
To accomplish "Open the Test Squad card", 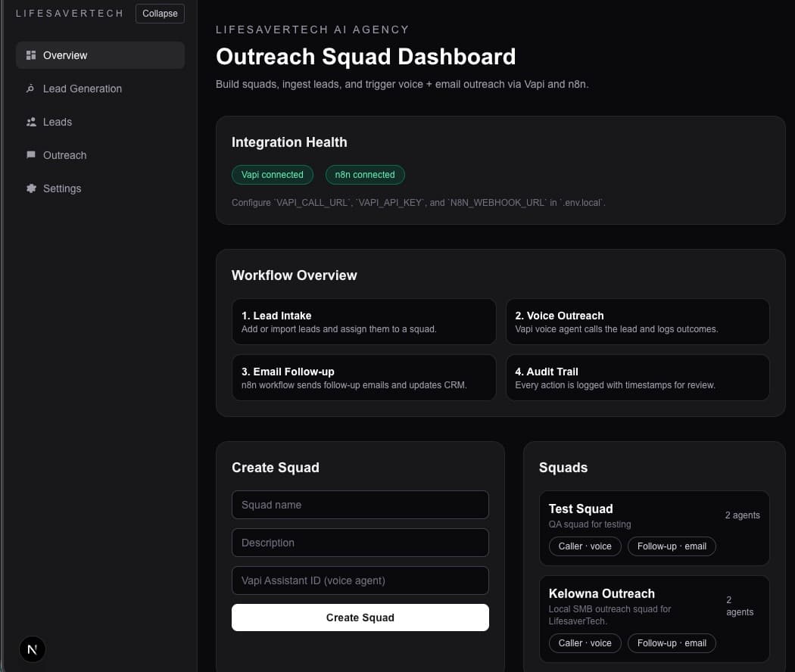I will 655,527.
